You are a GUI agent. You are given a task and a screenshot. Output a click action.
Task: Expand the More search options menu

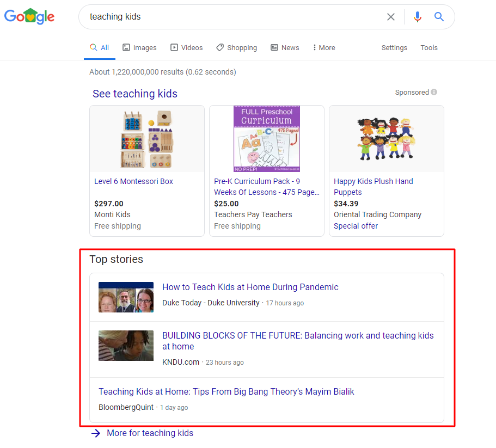[x=324, y=48]
